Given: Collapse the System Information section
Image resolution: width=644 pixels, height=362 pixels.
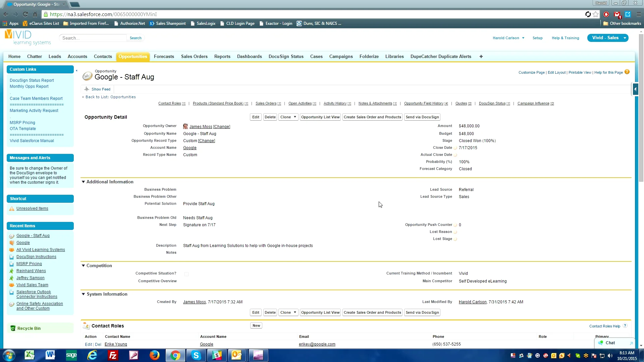Looking at the screenshot, I should tap(83, 294).
